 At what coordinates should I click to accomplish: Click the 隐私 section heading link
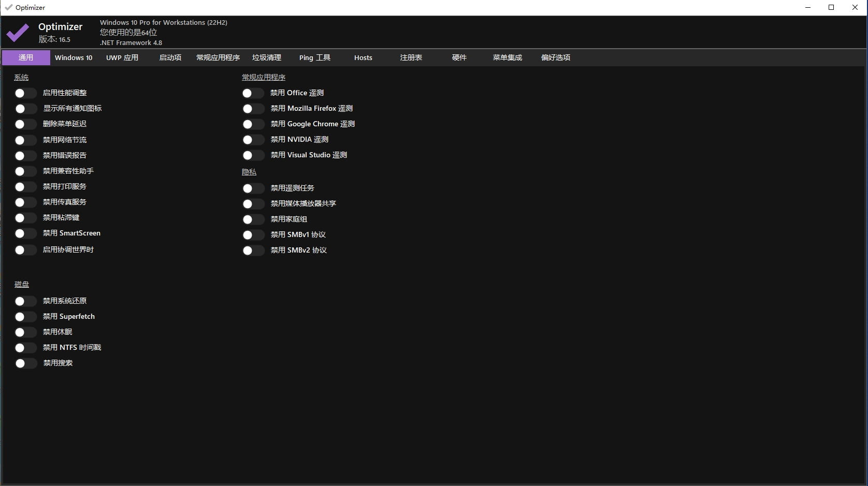(x=249, y=172)
